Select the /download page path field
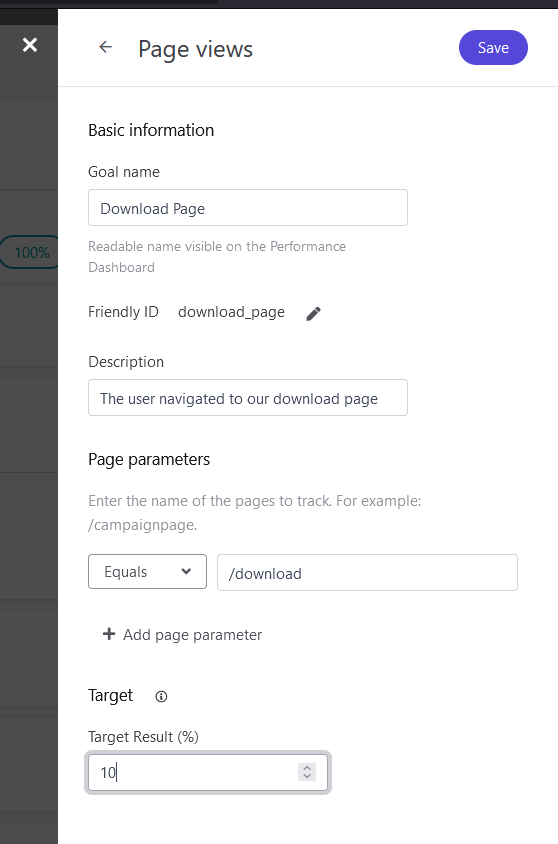 click(367, 573)
